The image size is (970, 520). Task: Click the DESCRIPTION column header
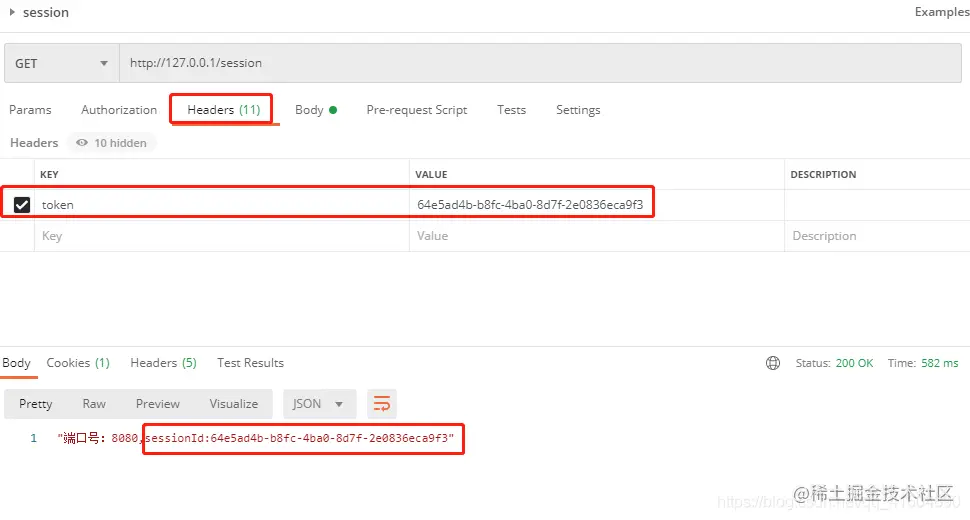pyautogui.click(x=823, y=174)
